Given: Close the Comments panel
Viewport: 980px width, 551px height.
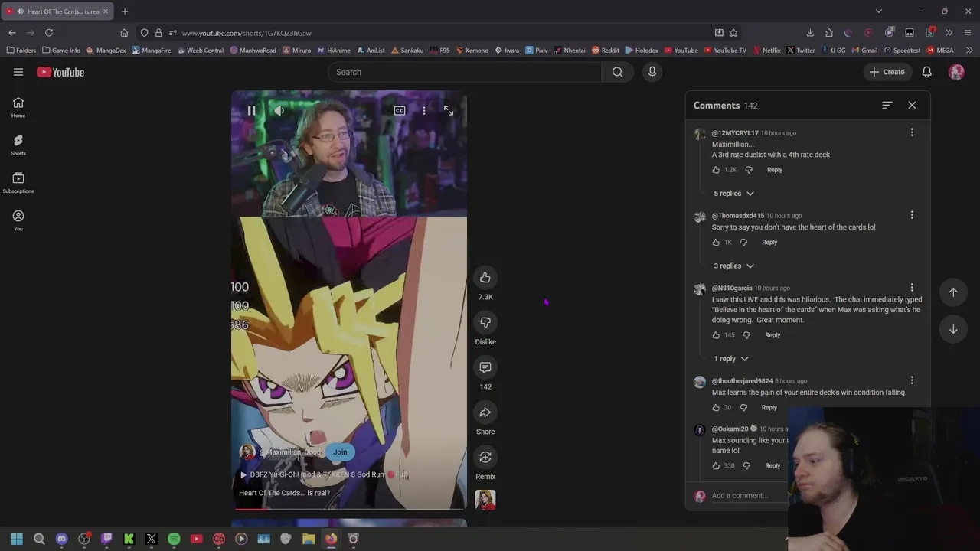Looking at the screenshot, I should pos(912,106).
